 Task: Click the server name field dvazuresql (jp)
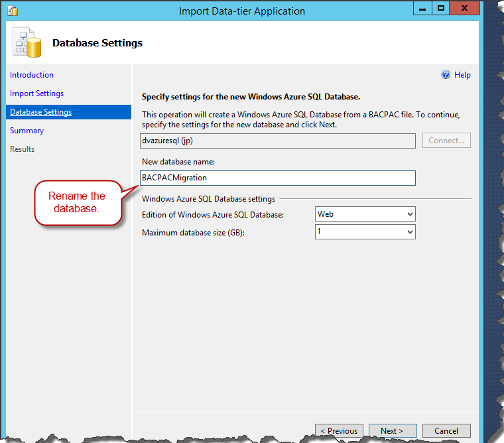coord(278,141)
